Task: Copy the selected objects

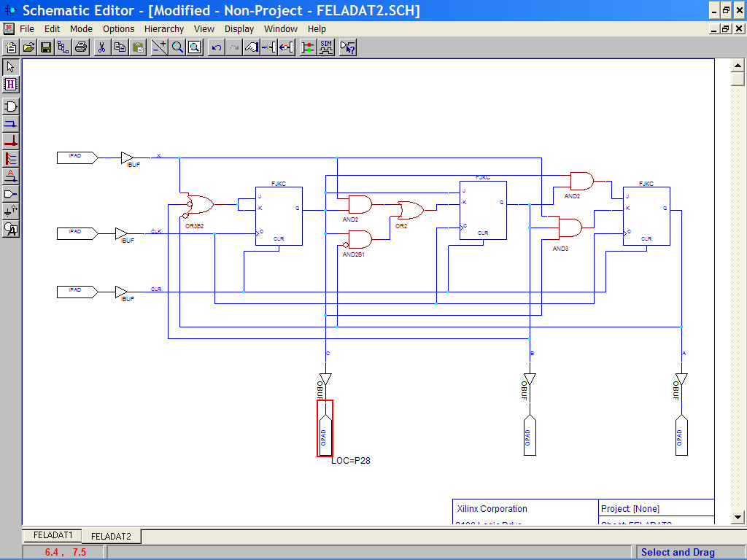Action: tap(120, 47)
